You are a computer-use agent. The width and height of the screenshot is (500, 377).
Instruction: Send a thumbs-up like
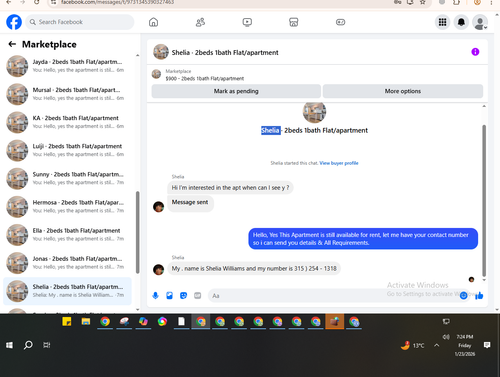coord(479,295)
